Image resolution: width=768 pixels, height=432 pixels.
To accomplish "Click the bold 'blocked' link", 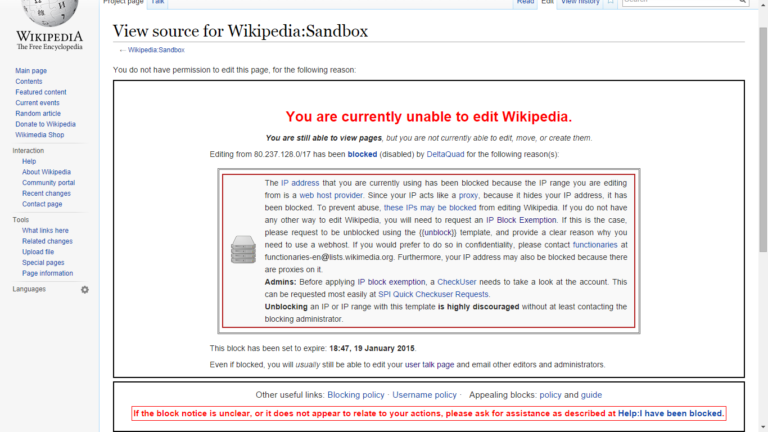I will pyautogui.click(x=362, y=154).
